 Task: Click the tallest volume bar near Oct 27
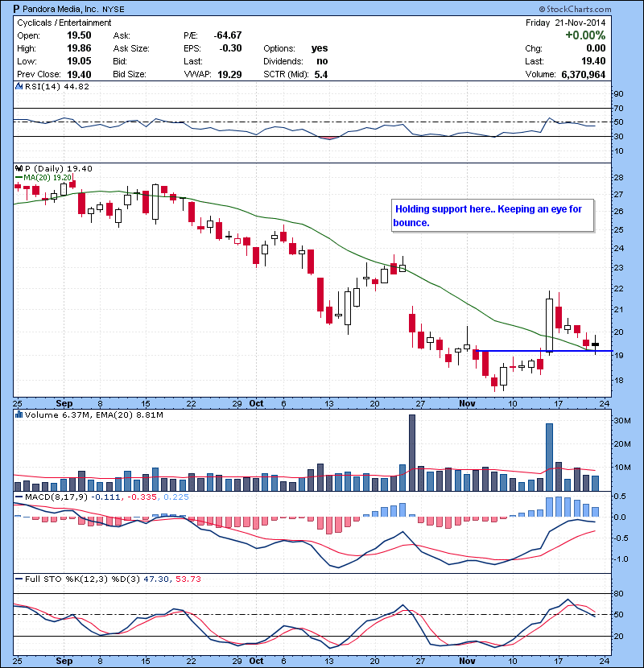[411, 453]
